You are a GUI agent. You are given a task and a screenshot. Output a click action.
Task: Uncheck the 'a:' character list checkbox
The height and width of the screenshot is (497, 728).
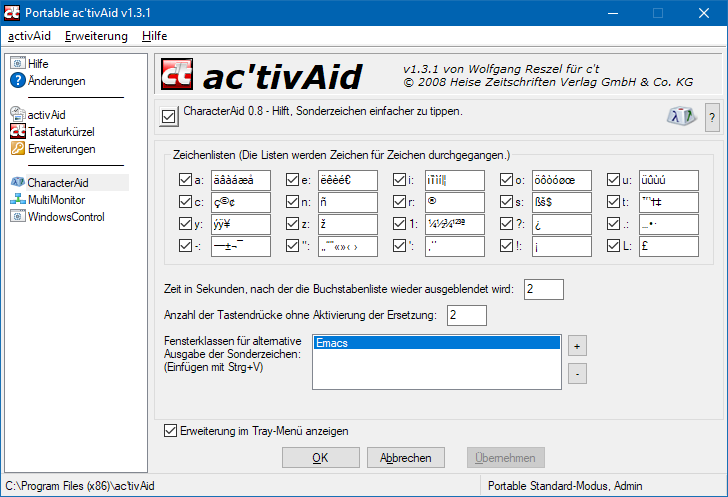185,180
